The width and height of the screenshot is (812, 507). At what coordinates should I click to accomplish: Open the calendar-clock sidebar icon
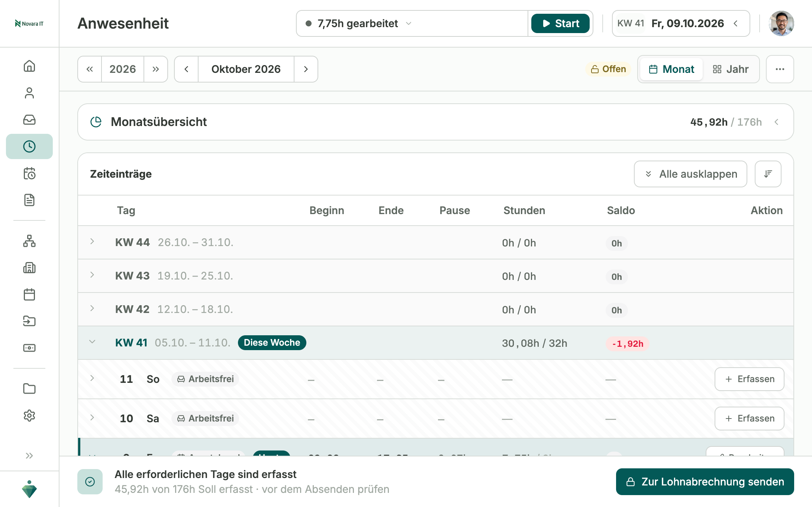(29, 173)
